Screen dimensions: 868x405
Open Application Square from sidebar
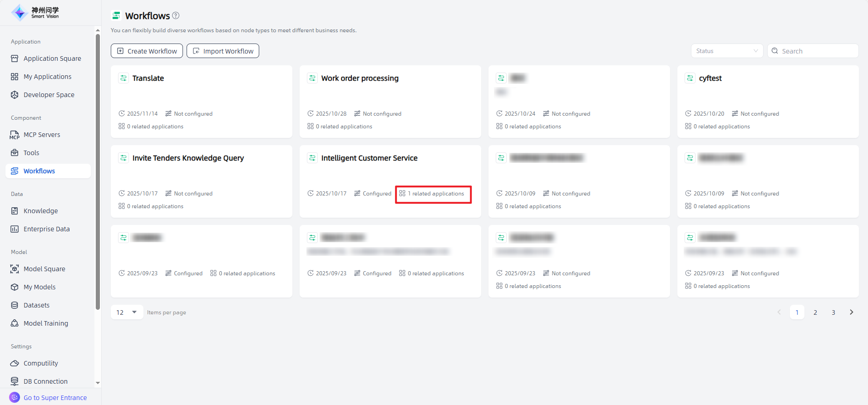point(52,59)
